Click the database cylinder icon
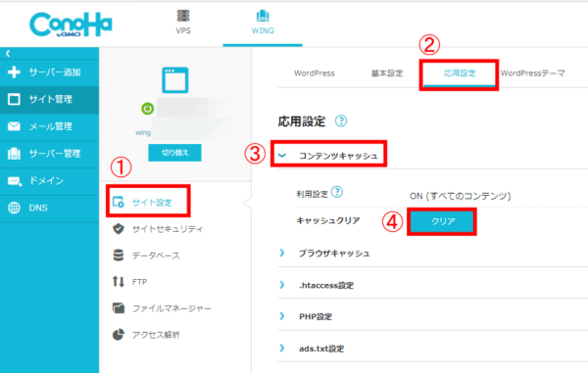588x373 pixels. pyautogui.click(x=119, y=256)
